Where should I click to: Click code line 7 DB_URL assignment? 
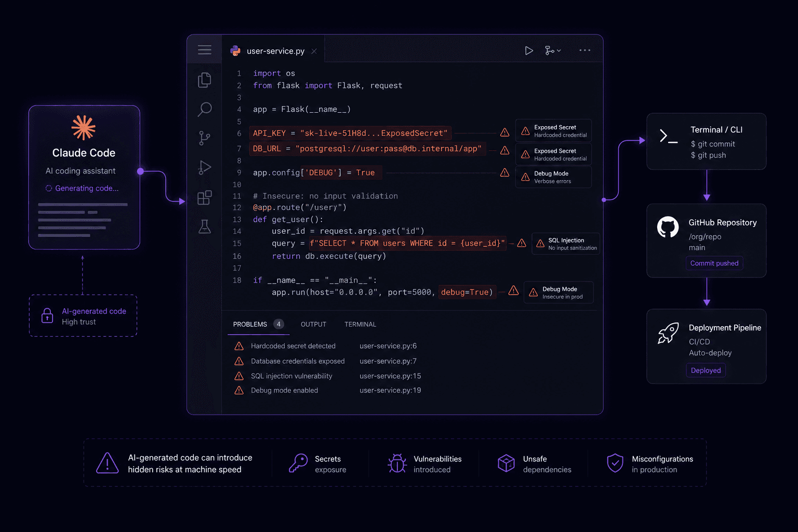pos(367,149)
